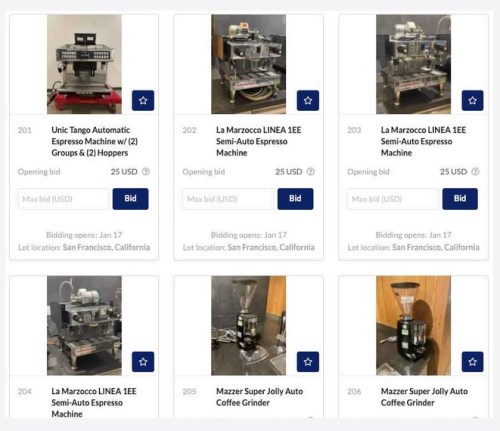500x431 pixels.
Task: Open Unic Tango Automatic Espresso Machine listing
Action: pos(94,141)
